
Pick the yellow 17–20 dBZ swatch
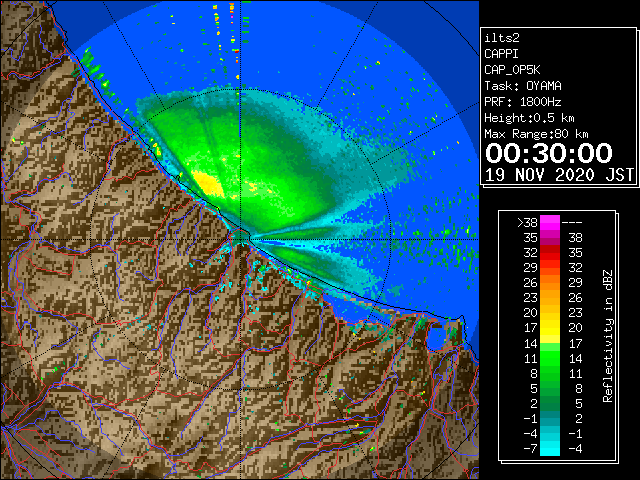click(x=550, y=328)
